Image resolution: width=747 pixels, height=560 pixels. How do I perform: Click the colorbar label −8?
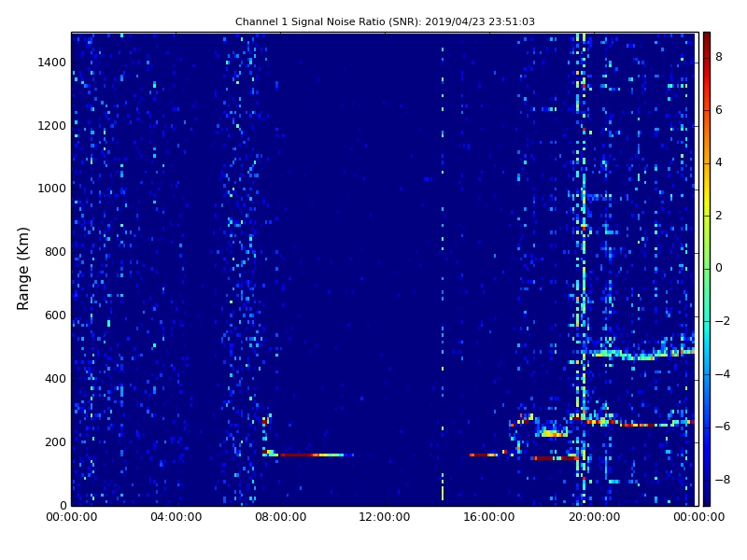click(x=722, y=480)
